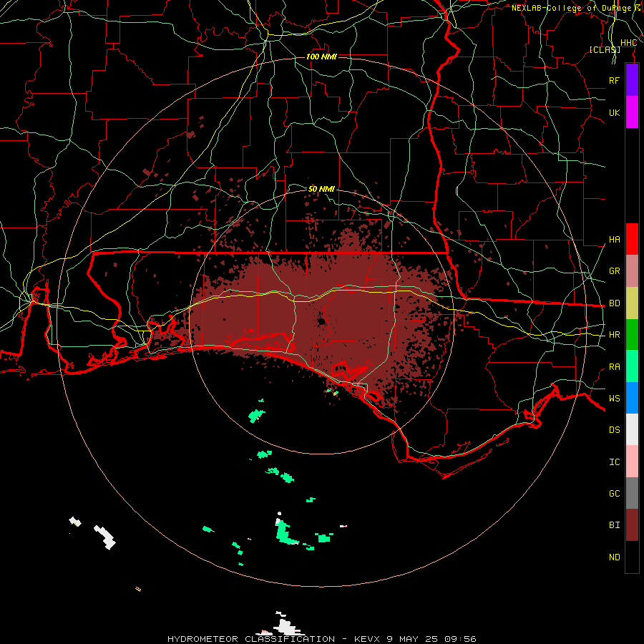Click the magenta UK color swatch

pyautogui.click(x=632, y=112)
